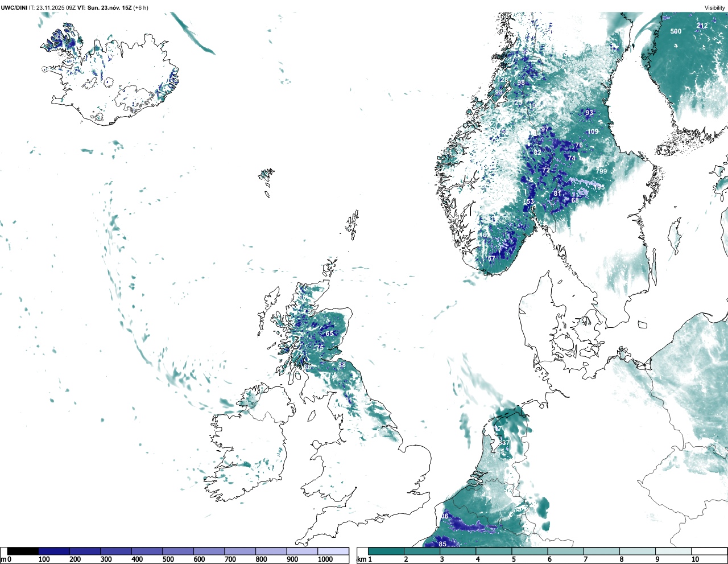Image resolution: width=728 pixels, height=564 pixels.
Task: Click the '10' tick label in km legend
Action: point(695,559)
